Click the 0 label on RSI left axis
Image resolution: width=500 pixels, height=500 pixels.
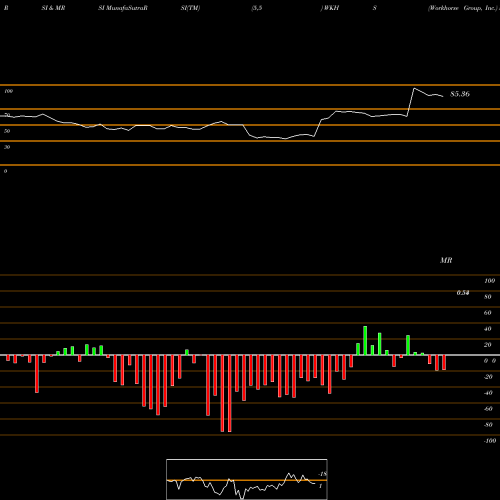pyautogui.click(x=5, y=171)
